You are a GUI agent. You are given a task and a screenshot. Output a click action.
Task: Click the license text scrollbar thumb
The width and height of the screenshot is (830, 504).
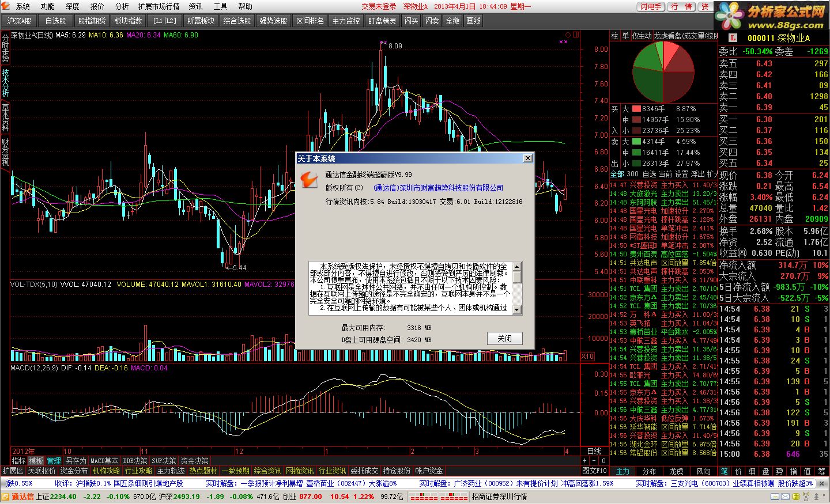pyautogui.click(x=517, y=277)
